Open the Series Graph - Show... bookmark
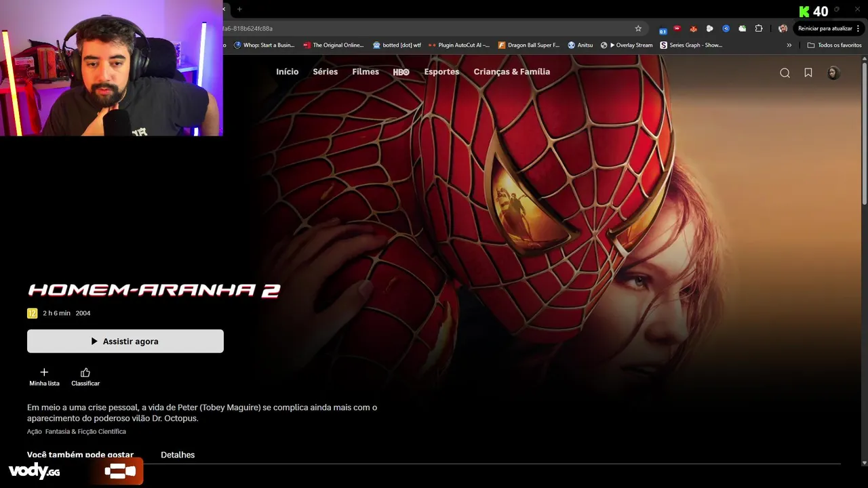This screenshot has width=868, height=488. [692, 45]
